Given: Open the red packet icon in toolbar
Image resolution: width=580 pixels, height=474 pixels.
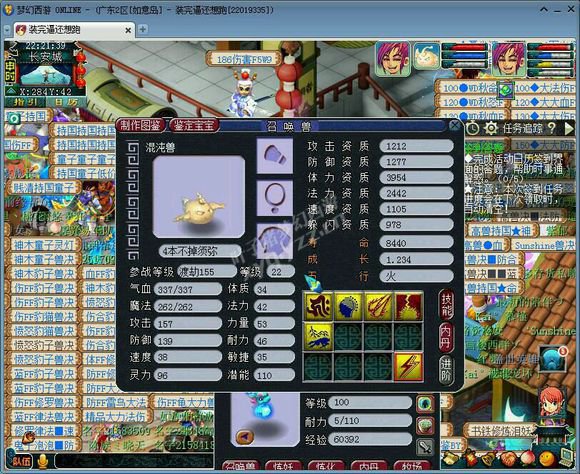Looking at the screenshot, I should tap(472, 459).
